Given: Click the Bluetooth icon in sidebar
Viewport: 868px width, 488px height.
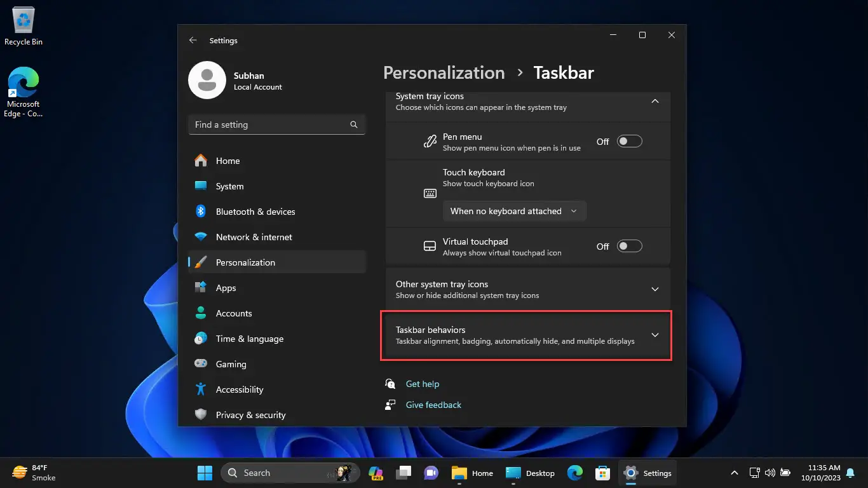Looking at the screenshot, I should [x=201, y=212].
